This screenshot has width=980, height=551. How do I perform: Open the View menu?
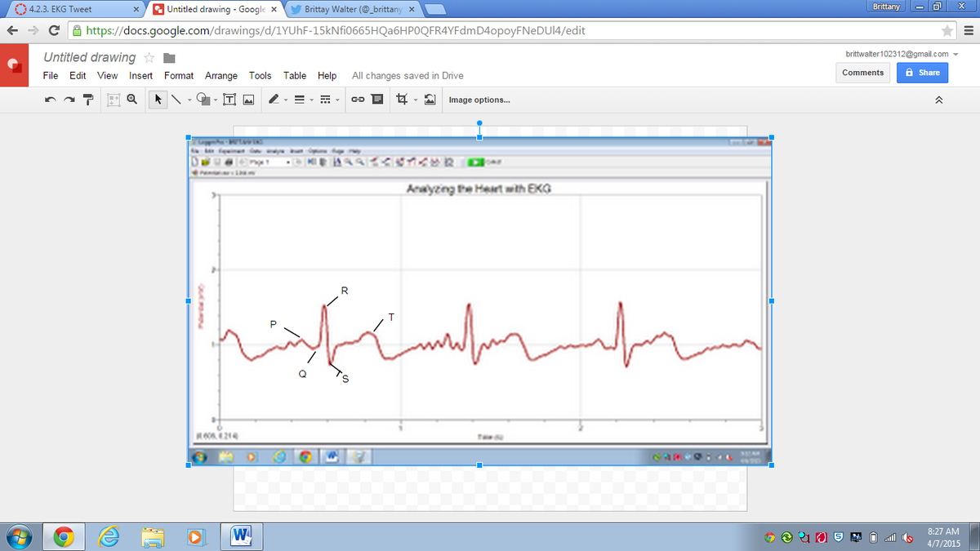click(x=107, y=75)
